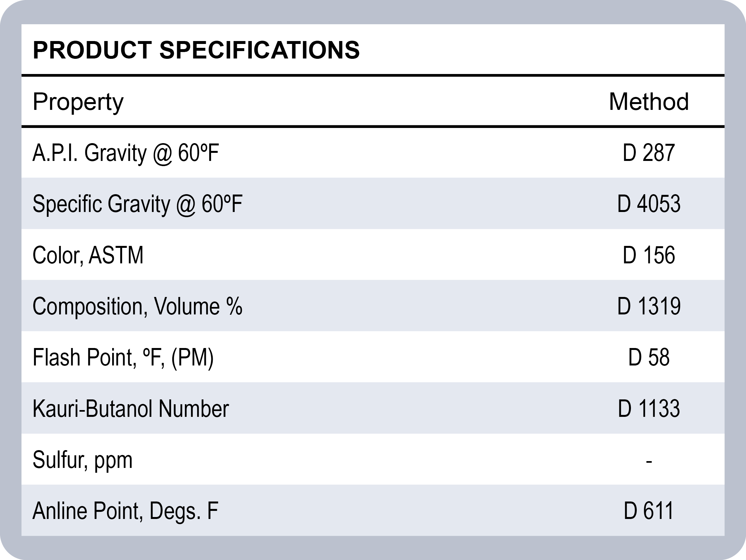Click the PRODUCT SPECIFICATIONS title
Image resolution: width=746 pixels, height=560 pixels.
pos(196,50)
